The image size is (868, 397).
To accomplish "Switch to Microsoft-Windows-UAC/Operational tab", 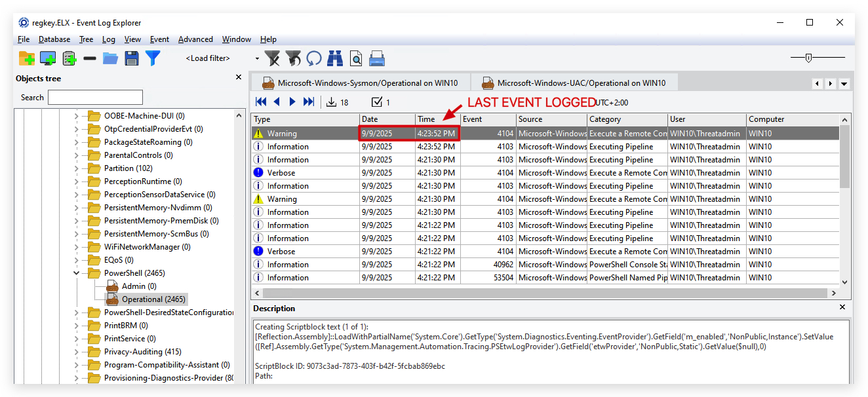I will (x=574, y=83).
